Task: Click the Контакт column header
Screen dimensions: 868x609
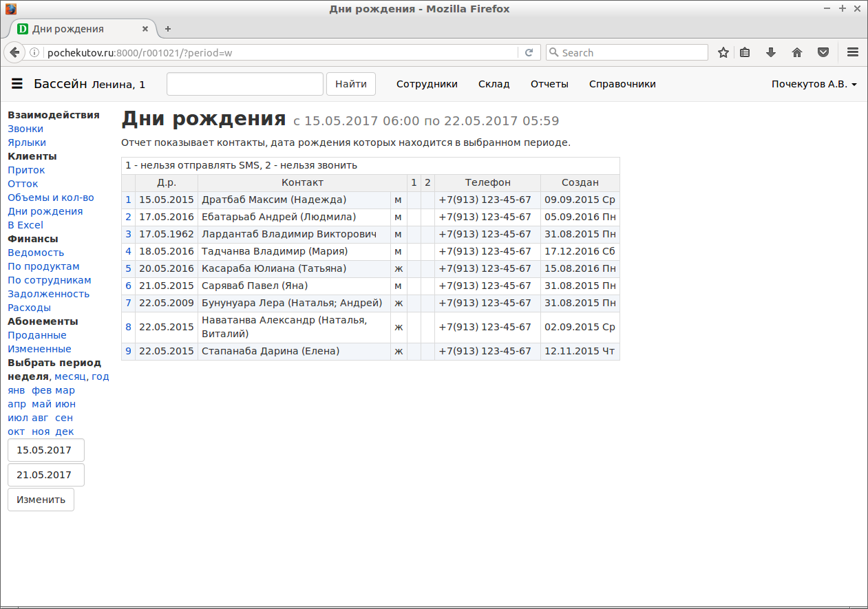Action: [302, 182]
